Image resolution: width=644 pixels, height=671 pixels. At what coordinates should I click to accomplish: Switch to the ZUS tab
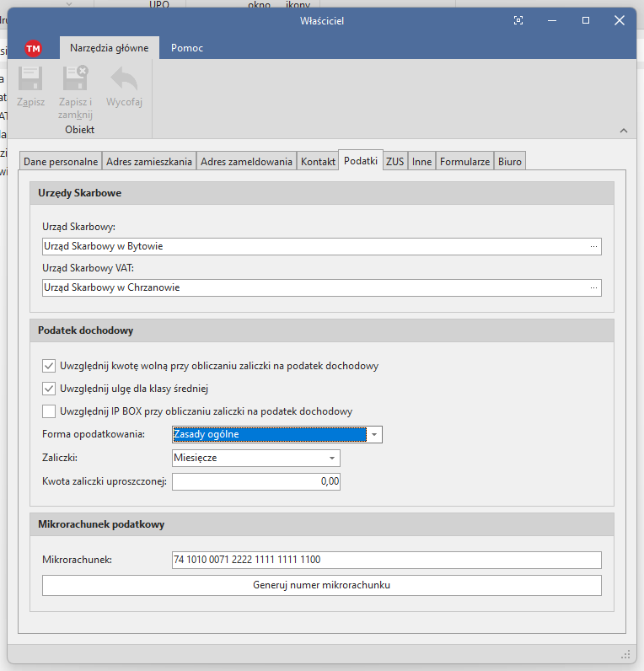point(395,161)
